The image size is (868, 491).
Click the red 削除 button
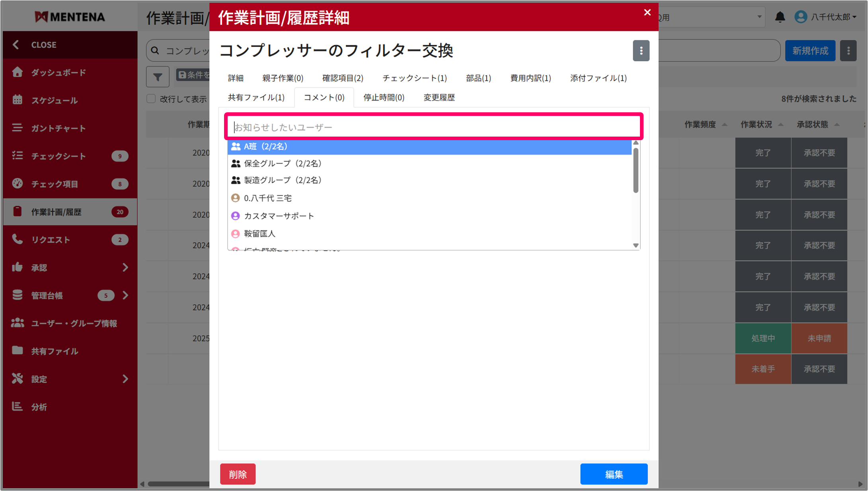pyautogui.click(x=238, y=474)
